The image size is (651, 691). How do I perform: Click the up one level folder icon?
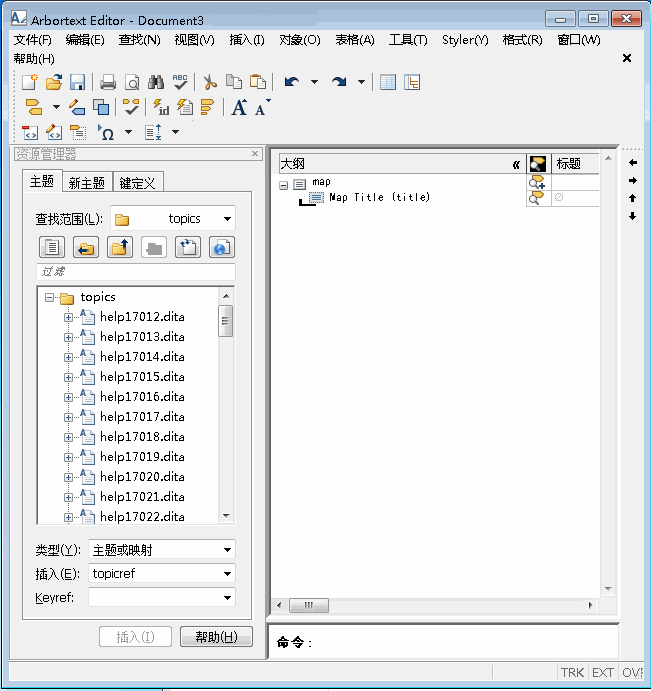point(120,248)
